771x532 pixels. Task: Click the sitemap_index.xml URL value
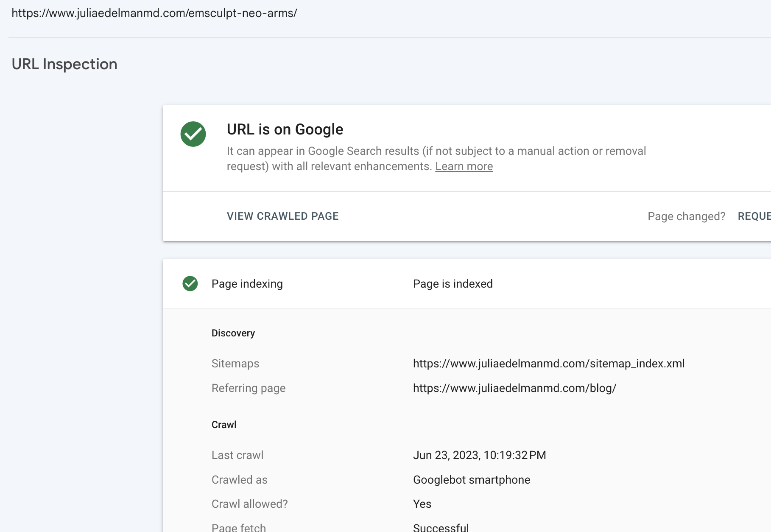click(x=549, y=364)
